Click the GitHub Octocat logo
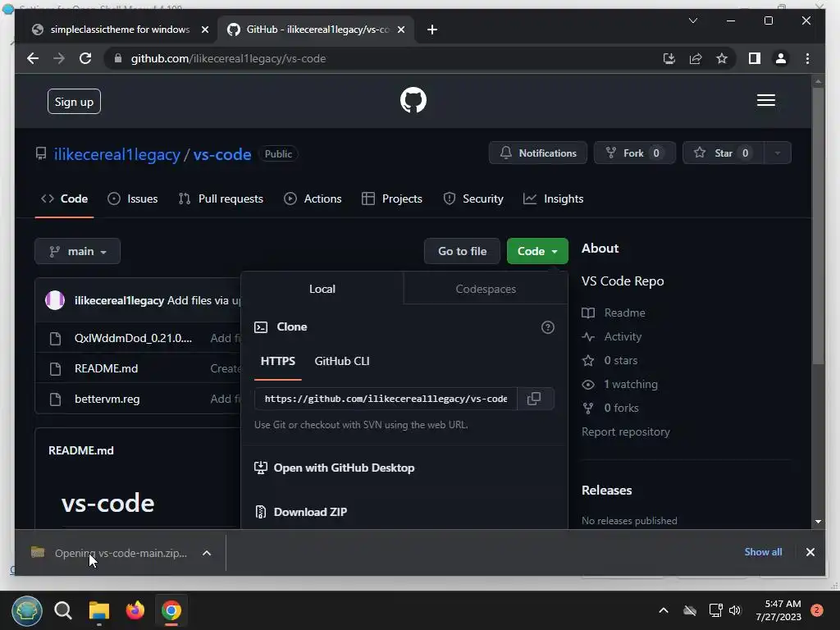Image resolution: width=840 pixels, height=630 pixels. pyautogui.click(x=413, y=100)
